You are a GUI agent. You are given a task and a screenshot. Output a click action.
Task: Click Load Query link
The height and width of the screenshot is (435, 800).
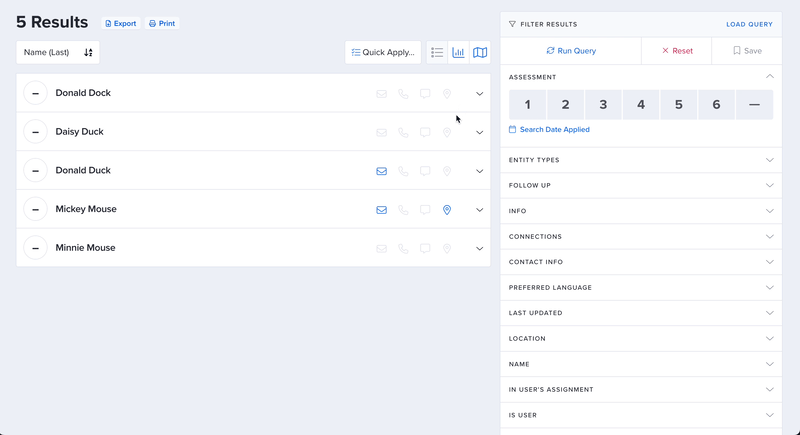(x=749, y=24)
